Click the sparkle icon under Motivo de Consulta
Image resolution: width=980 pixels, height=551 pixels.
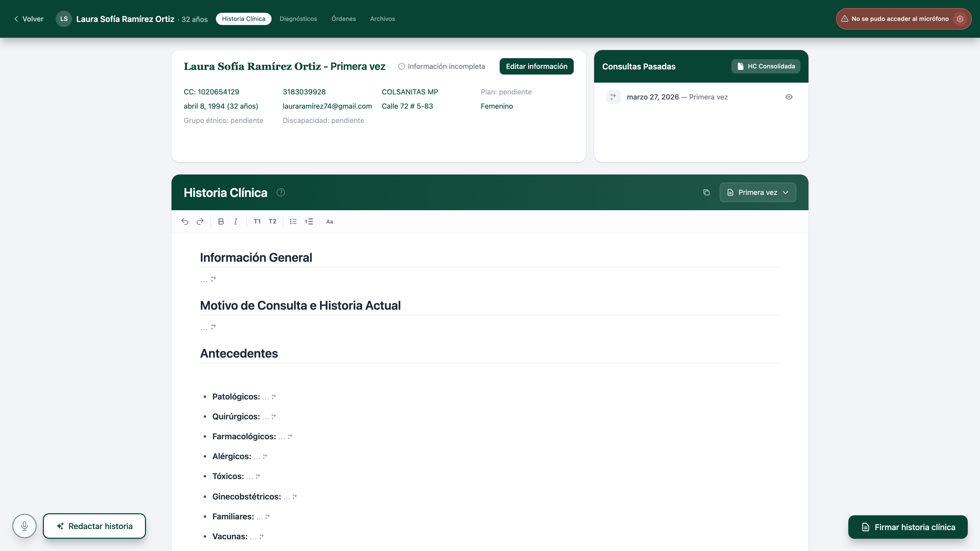coord(213,327)
